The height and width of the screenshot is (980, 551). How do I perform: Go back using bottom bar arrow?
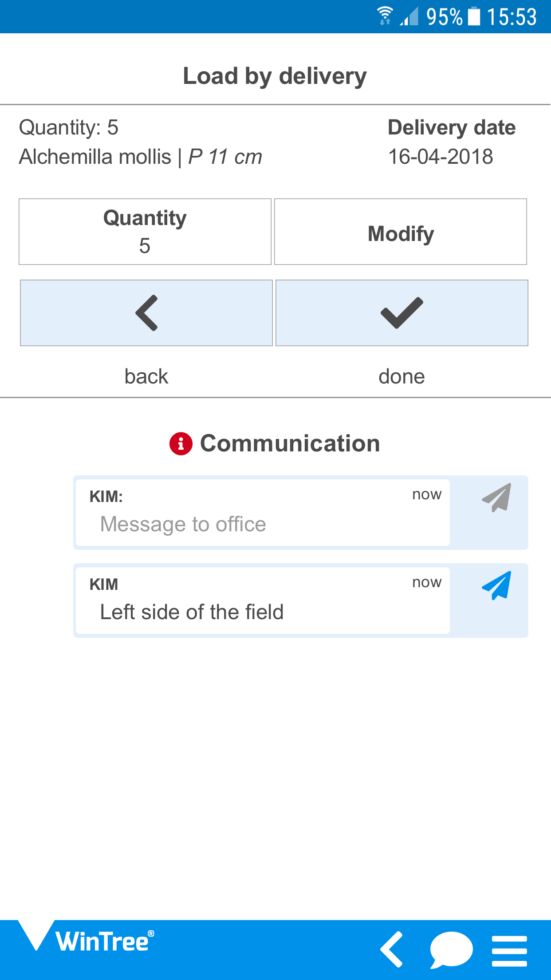point(392,949)
